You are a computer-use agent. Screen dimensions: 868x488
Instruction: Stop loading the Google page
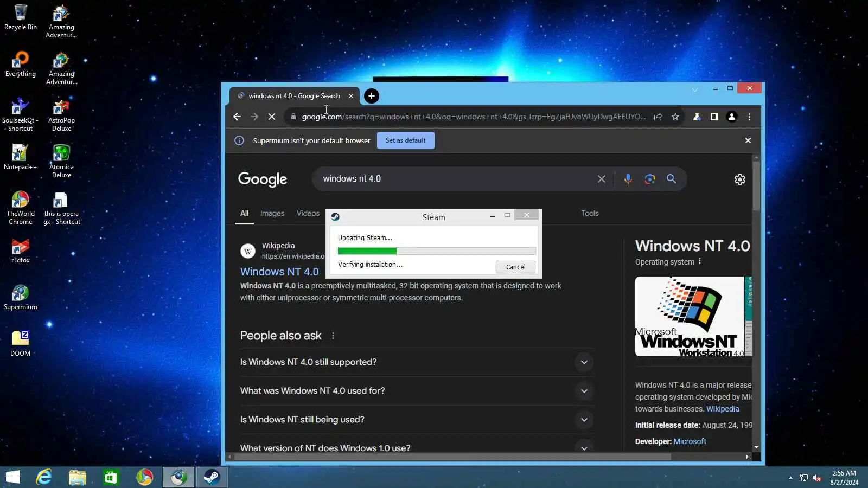(x=272, y=117)
